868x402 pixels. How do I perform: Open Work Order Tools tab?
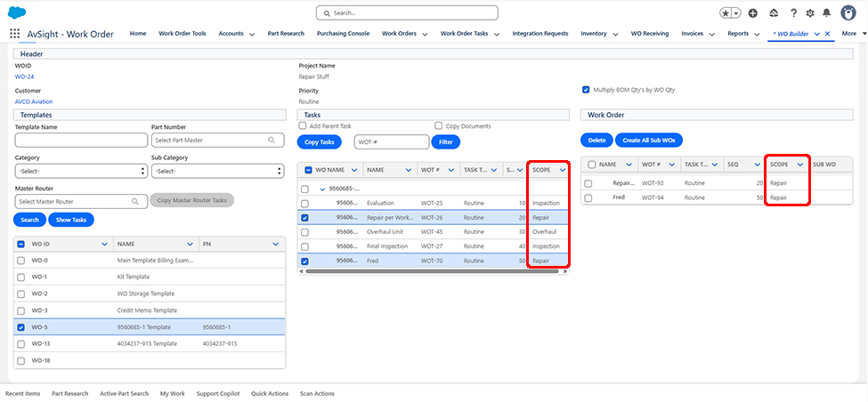[183, 34]
